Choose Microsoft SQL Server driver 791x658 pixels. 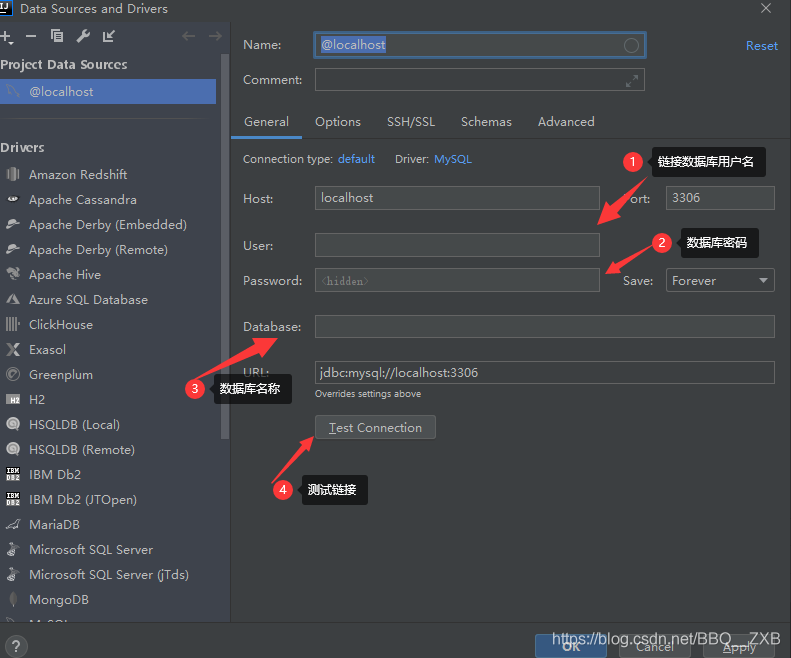coord(91,550)
